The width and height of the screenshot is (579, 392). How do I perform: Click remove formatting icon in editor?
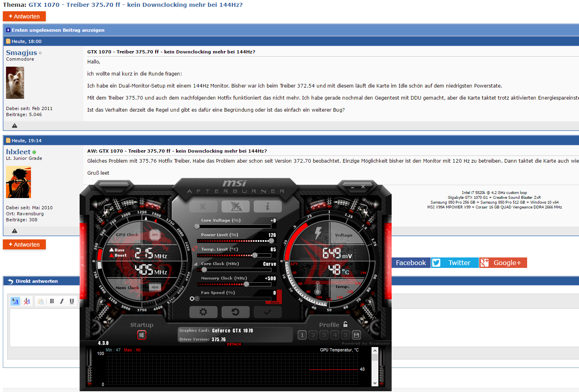pyautogui.click(x=27, y=301)
